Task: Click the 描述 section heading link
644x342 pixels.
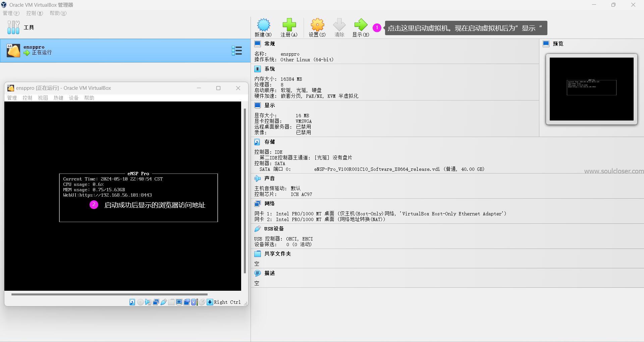Action: [270, 273]
